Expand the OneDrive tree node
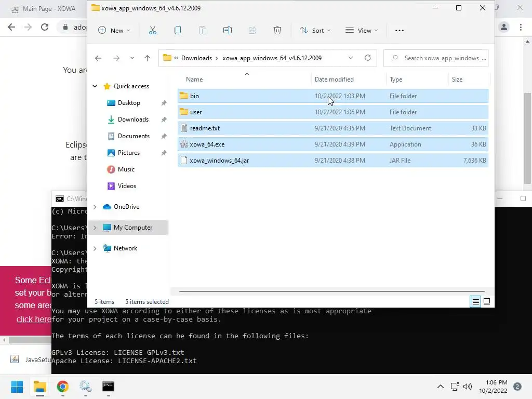This screenshot has height=399, width=532. pyautogui.click(x=95, y=207)
